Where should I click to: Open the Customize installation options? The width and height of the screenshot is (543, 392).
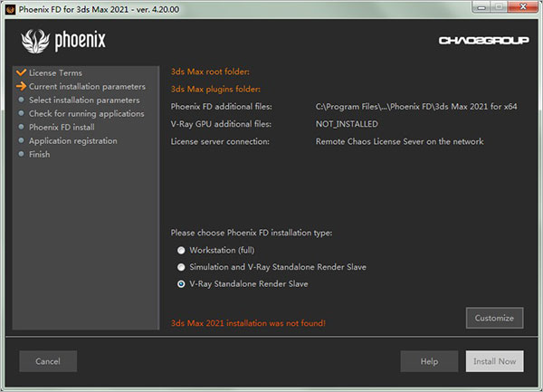[x=494, y=318]
